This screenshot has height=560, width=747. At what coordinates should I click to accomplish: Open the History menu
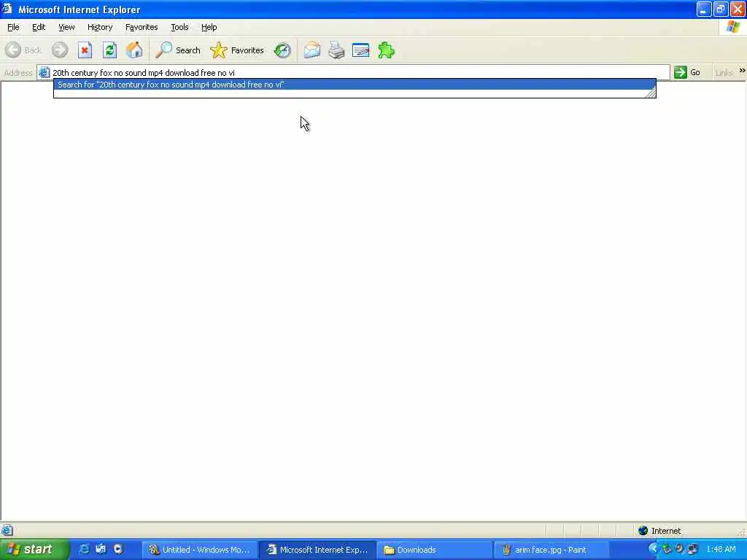tap(100, 27)
